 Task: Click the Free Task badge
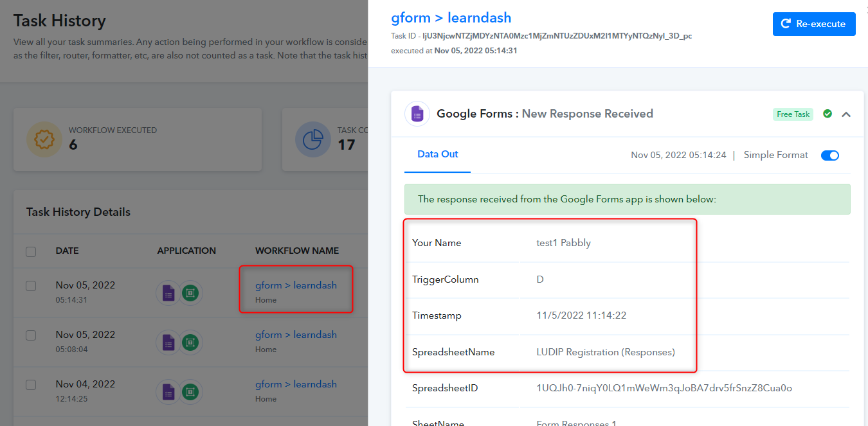(x=793, y=114)
